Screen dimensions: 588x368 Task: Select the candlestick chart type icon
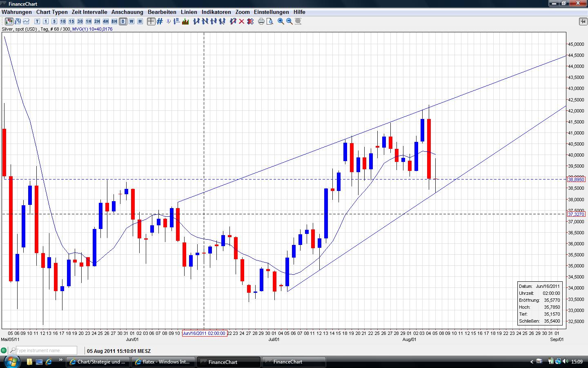tap(9, 21)
